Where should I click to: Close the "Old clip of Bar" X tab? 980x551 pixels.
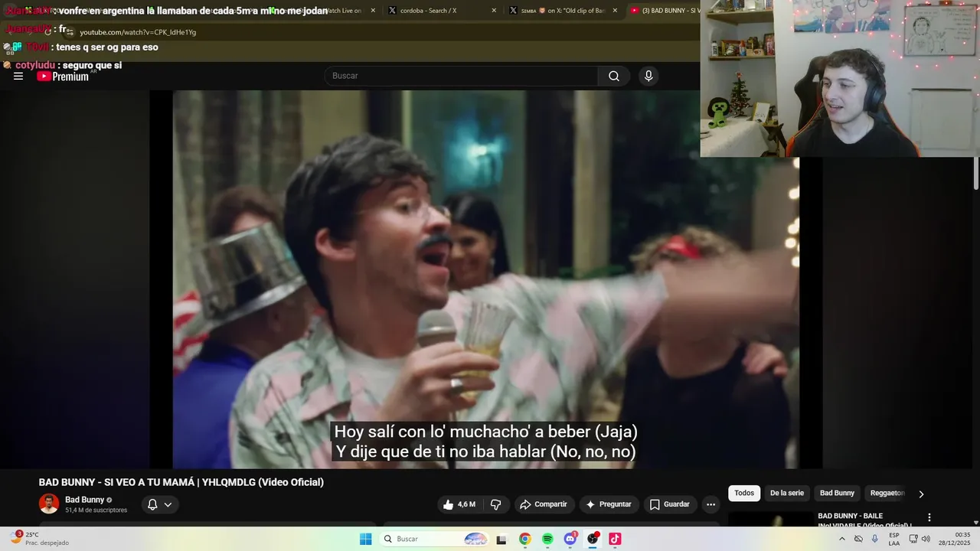[614, 11]
